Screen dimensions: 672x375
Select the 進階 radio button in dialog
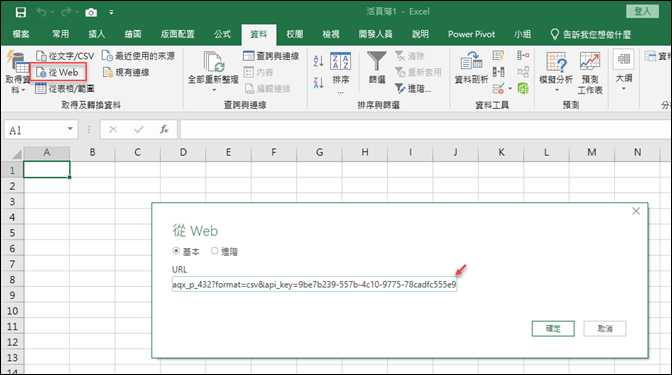click(214, 251)
